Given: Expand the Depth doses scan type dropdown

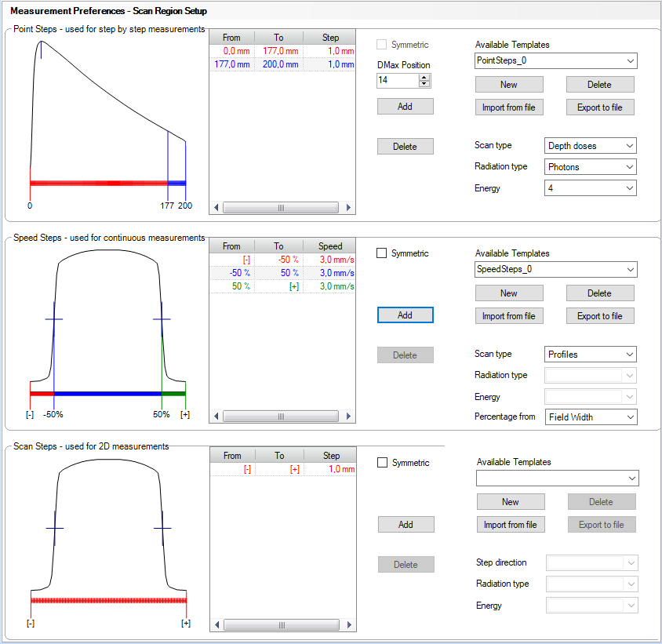Looking at the screenshot, I should pos(590,146).
